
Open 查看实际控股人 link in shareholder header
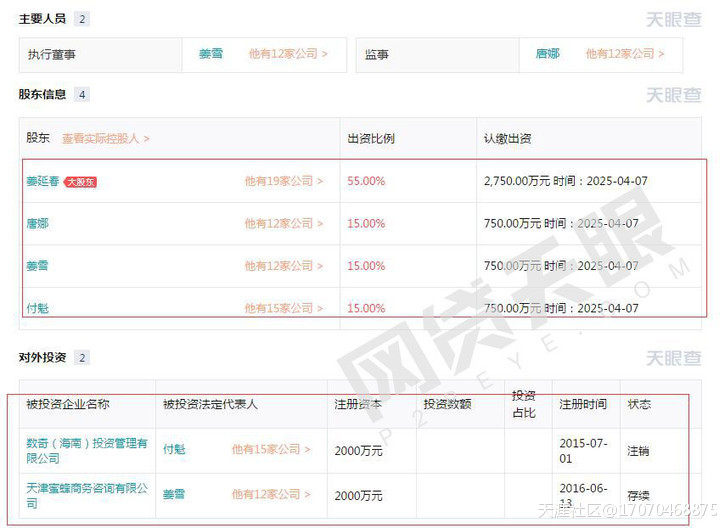click(x=105, y=139)
